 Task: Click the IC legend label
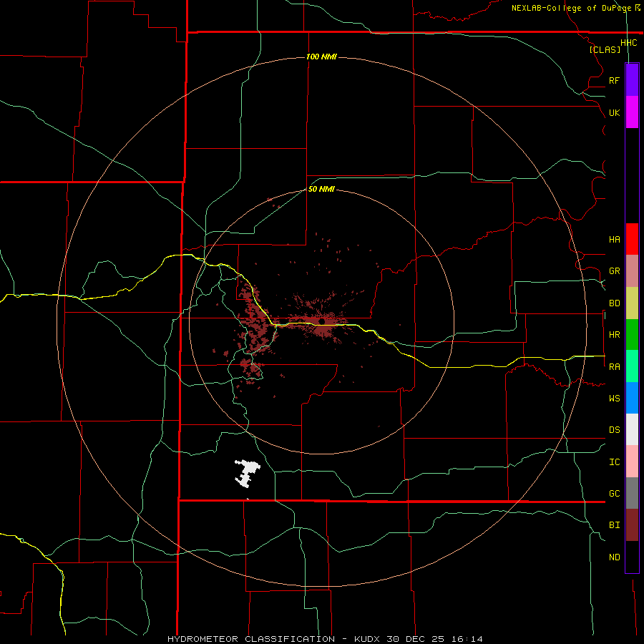click(614, 462)
